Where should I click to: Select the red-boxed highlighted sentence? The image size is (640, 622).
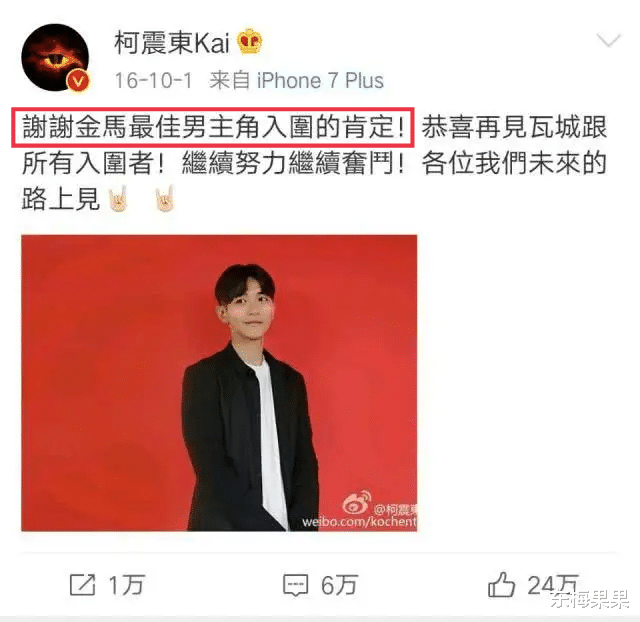[x=213, y=127]
